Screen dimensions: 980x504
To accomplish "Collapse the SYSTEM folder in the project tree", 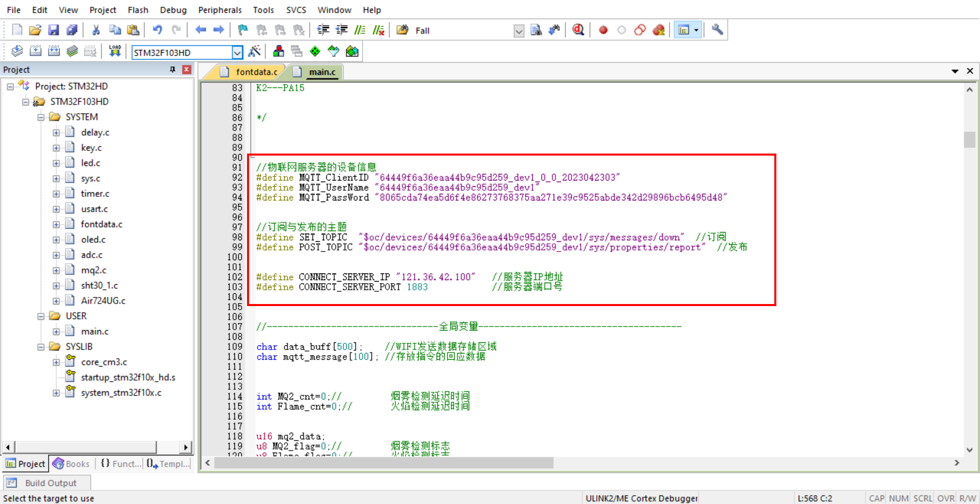I will pos(42,117).
